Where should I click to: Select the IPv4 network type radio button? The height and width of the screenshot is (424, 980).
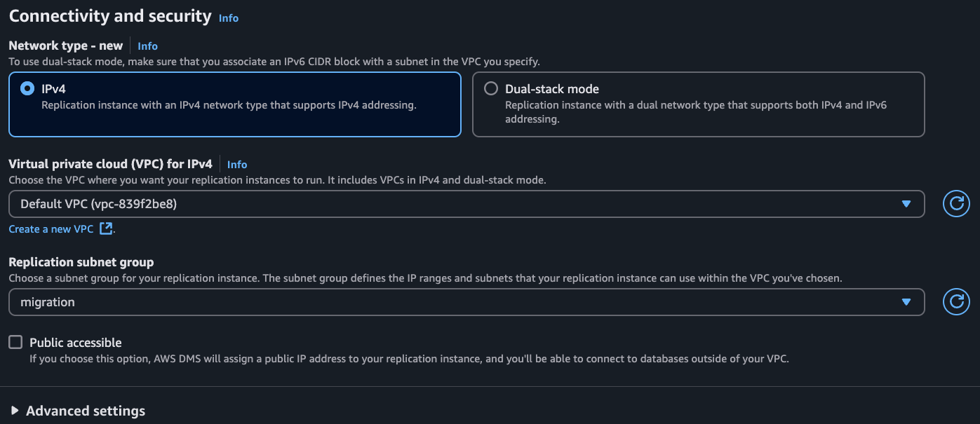[27, 89]
